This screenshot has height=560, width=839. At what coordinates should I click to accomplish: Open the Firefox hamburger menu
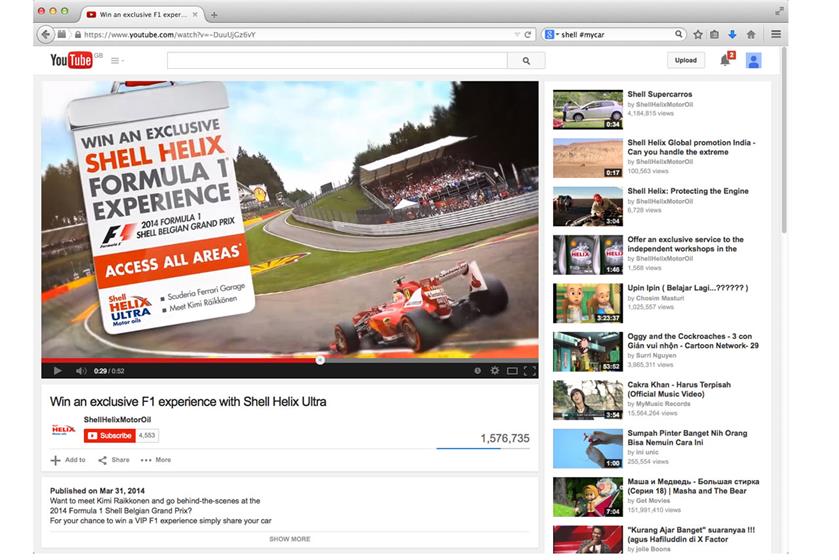[776, 34]
